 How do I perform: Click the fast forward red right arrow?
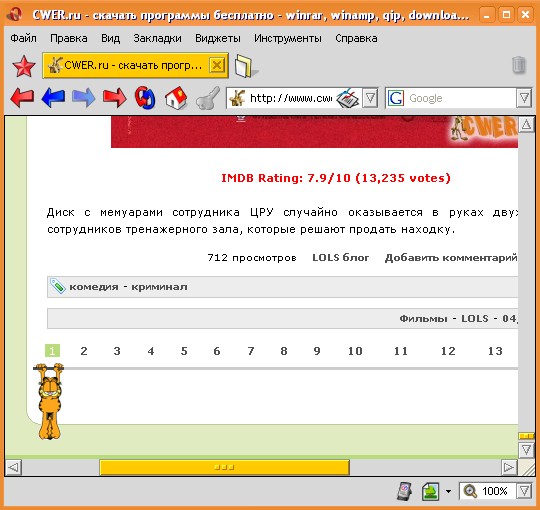115,98
